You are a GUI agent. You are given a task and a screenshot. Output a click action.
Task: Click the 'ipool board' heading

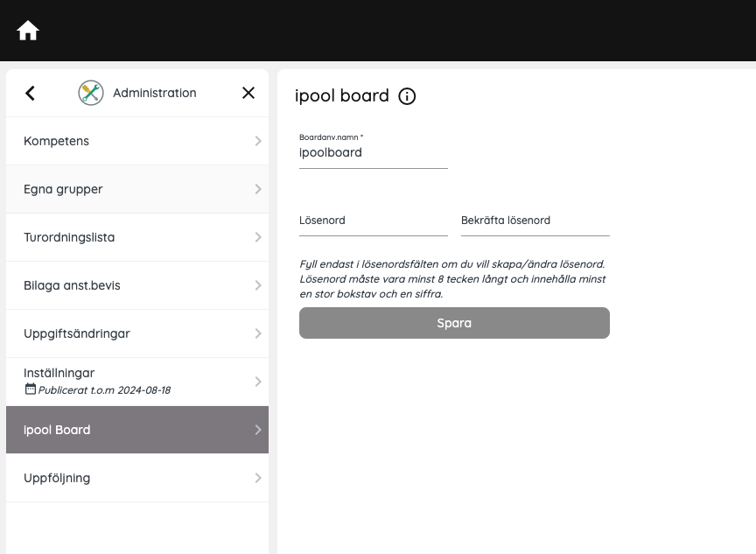pyautogui.click(x=342, y=95)
